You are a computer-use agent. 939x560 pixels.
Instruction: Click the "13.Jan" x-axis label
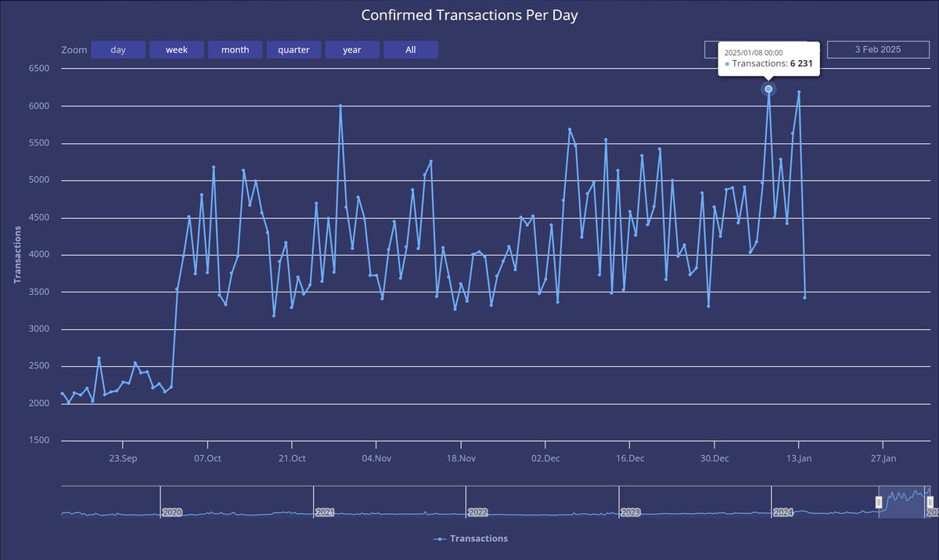point(800,458)
